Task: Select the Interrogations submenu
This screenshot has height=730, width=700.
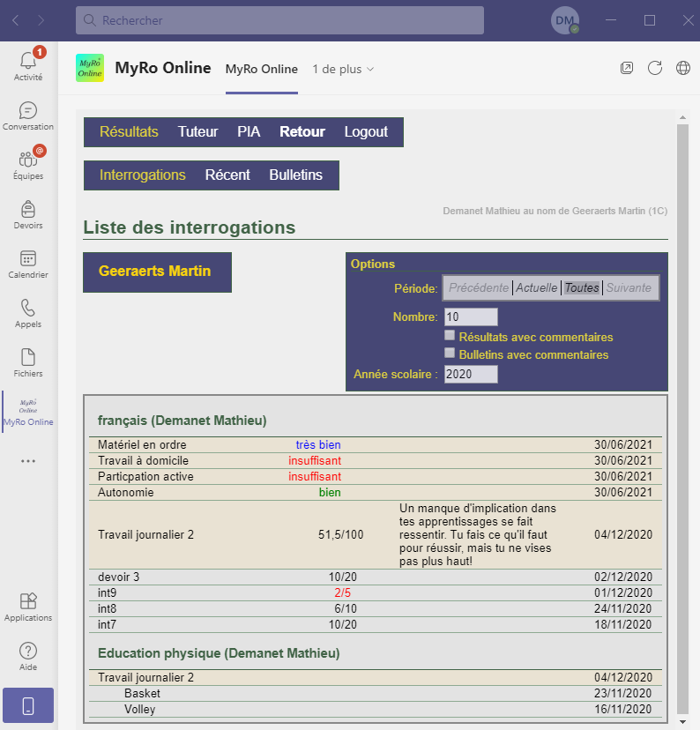Action: coord(143,175)
